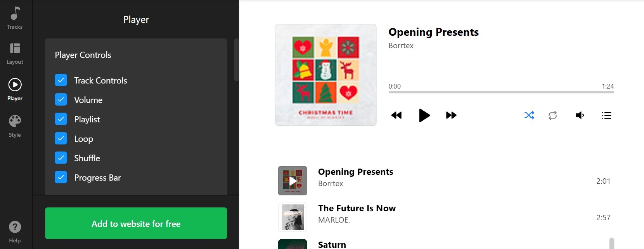Click the Christmas Time album cover
Viewport: 644px width, 249px height.
pyautogui.click(x=325, y=75)
